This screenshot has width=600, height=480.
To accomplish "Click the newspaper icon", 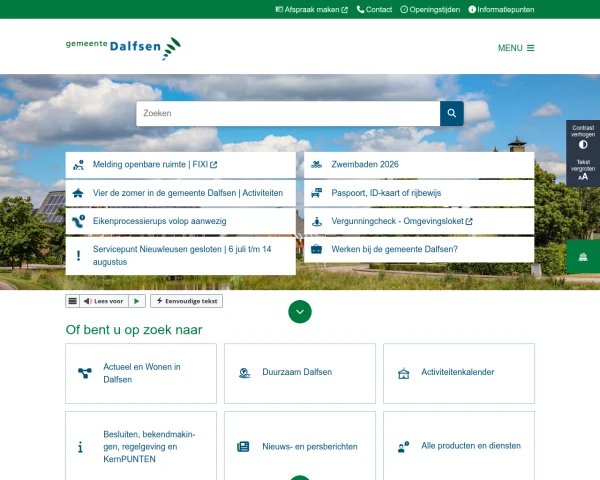I will (x=243, y=446).
